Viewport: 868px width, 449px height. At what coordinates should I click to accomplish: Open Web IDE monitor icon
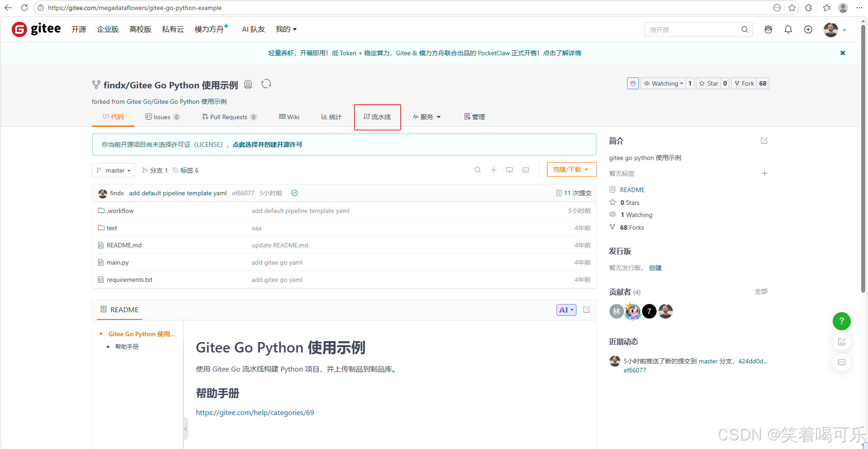point(509,170)
